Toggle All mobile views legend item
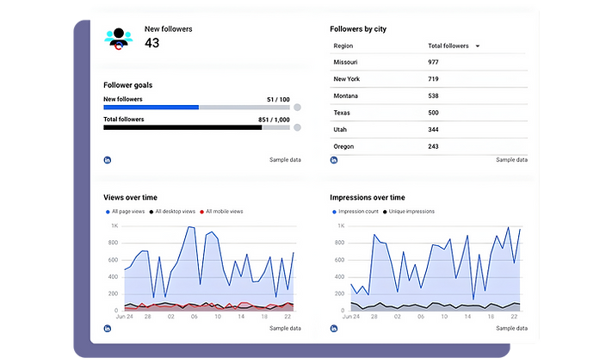 (x=221, y=212)
